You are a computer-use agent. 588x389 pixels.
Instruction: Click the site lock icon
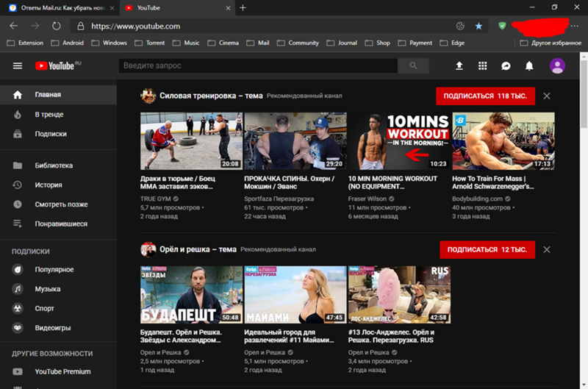pos(81,26)
